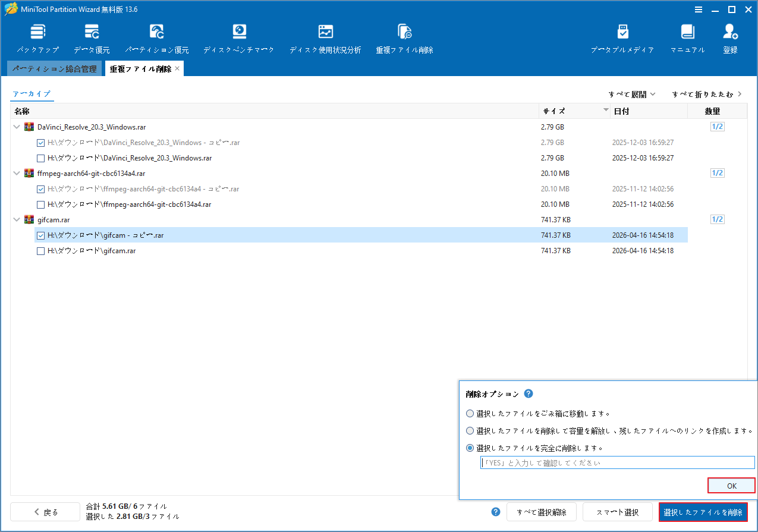The height and width of the screenshot is (532, 758).
Task: Open the データ復元 data recovery tool
Action: (92, 39)
